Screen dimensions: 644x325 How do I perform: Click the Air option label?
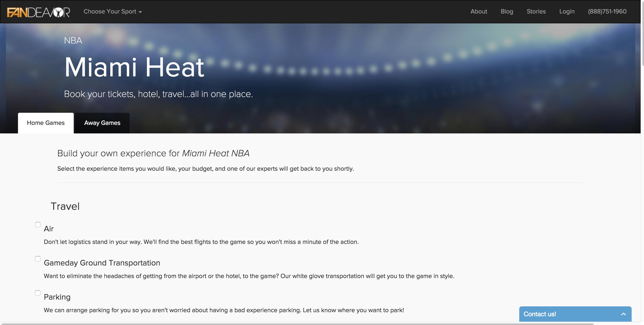click(49, 229)
